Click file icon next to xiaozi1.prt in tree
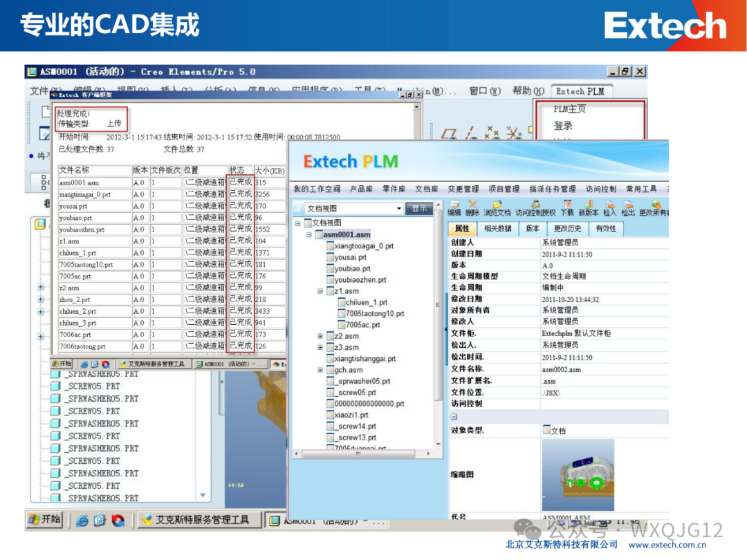 (x=331, y=415)
